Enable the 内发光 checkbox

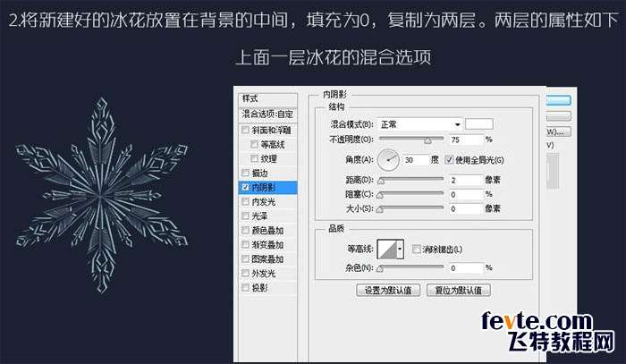point(246,201)
